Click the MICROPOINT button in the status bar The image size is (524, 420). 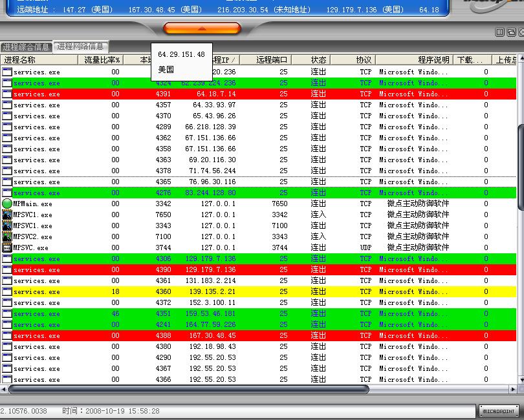point(499,411)
